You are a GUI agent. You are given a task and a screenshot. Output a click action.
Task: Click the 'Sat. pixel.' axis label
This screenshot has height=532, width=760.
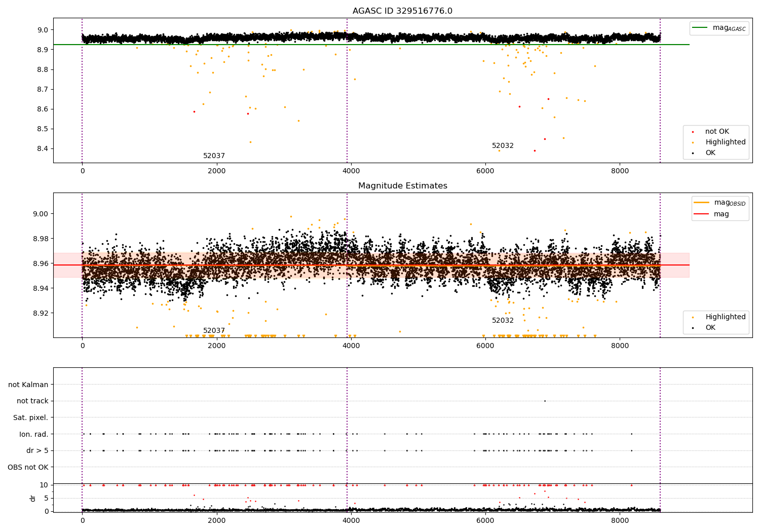(31, 418)
